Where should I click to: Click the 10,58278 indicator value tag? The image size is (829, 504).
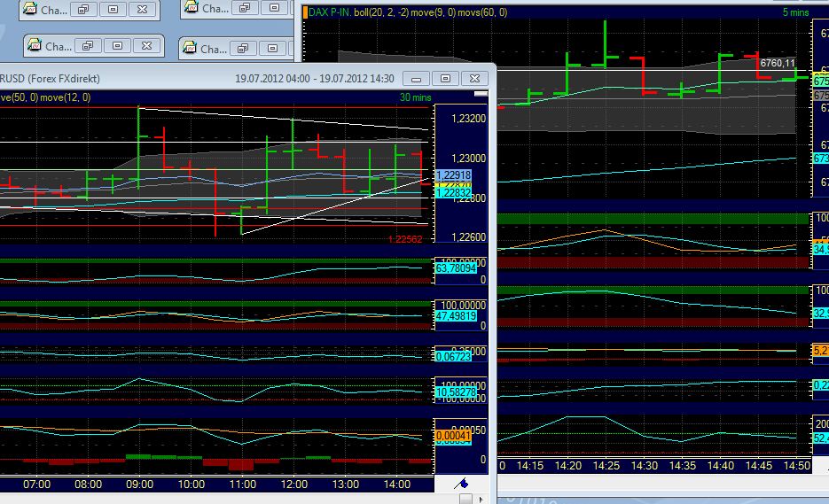[x=456, y=392]
